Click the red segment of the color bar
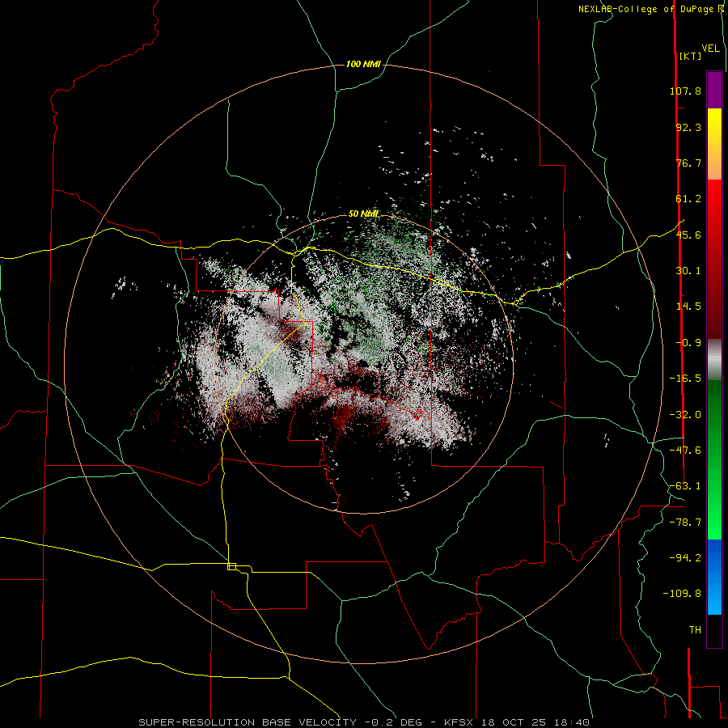 coord(714,259)
